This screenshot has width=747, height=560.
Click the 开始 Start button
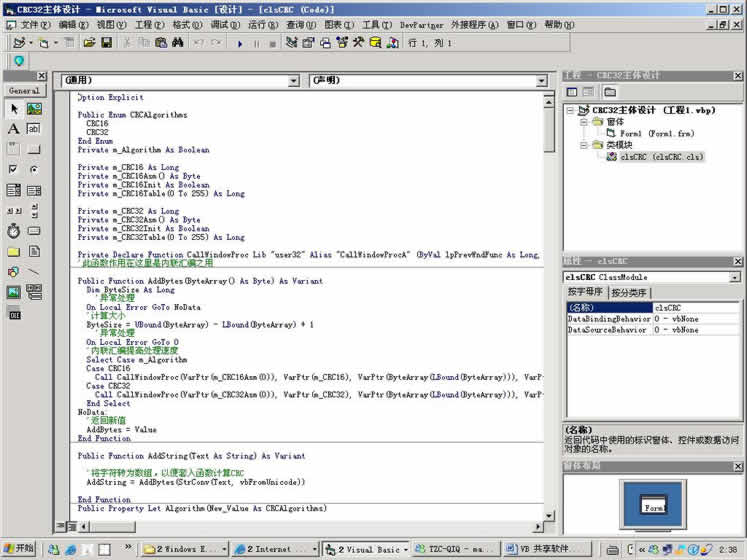click(18, 549)
